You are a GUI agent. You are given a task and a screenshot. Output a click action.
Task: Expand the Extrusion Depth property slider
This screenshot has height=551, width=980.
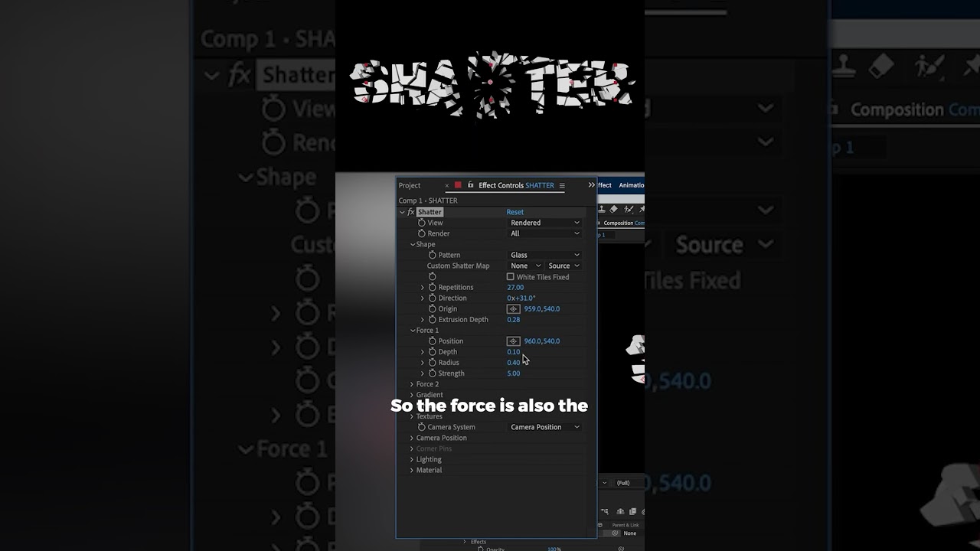click(x=423, y=319)
